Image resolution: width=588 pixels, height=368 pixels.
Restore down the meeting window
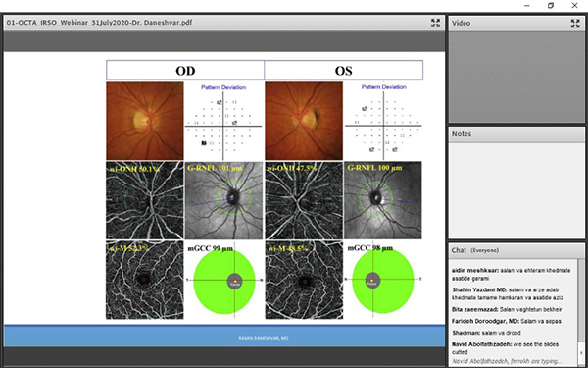(x=551, y=6)
